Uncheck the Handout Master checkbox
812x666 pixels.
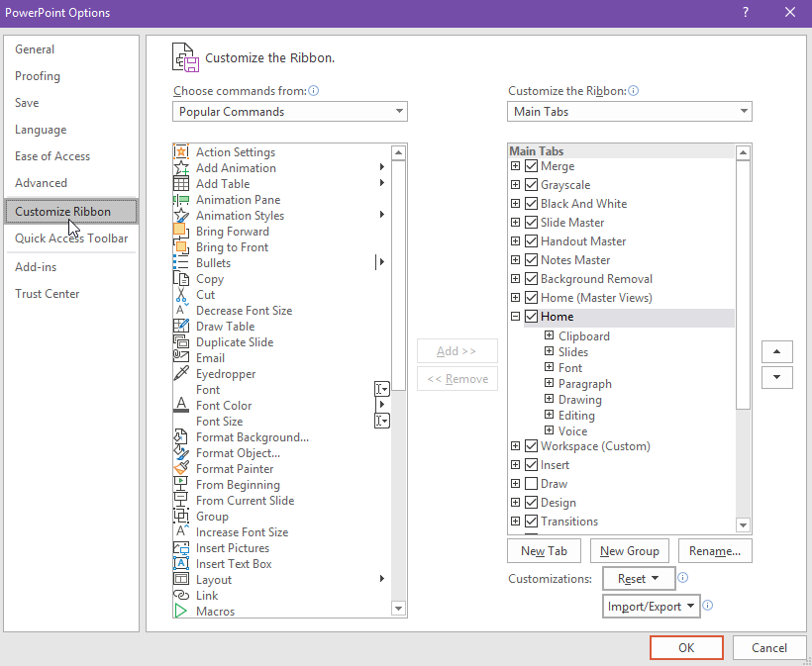pyautogui.click(x=531, y=241)
